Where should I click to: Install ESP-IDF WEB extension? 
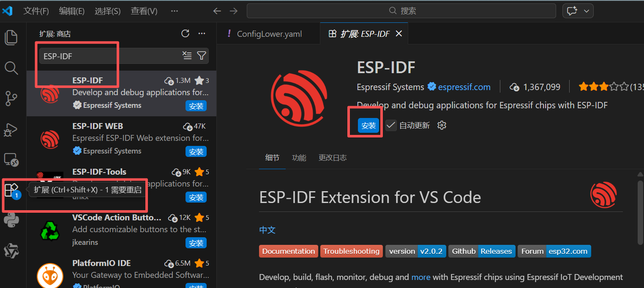(196, 152)
